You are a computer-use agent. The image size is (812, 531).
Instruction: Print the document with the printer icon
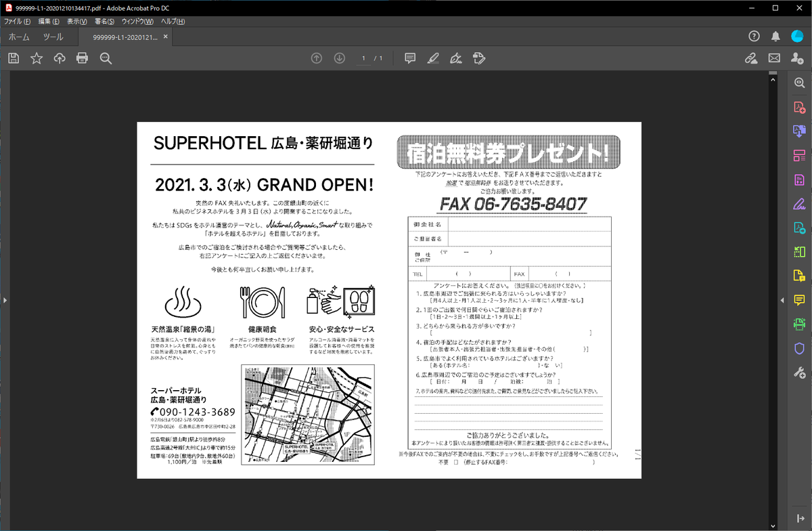pyautogui.click(x=83, y=58)
